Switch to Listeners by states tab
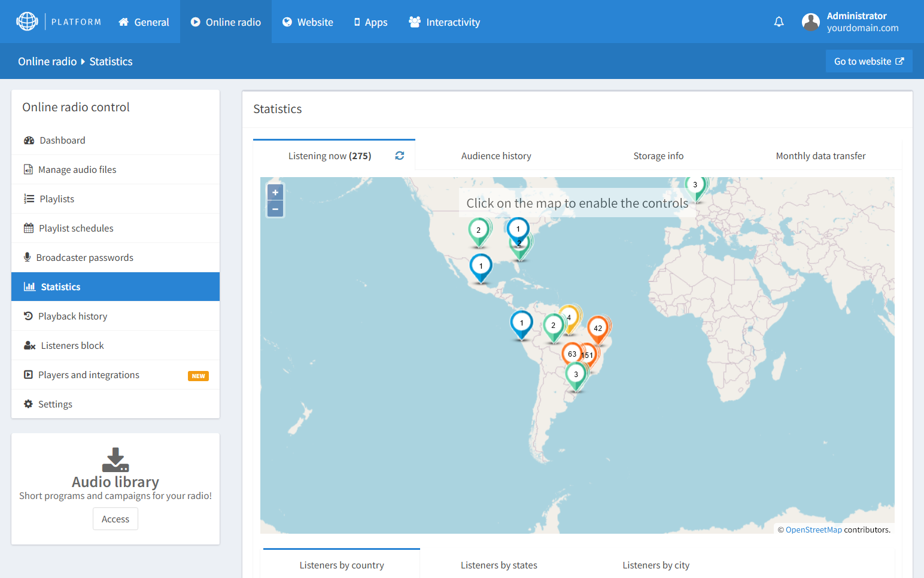Image resolution: width=924 pixels, height=578 pixels. [499, 565]
